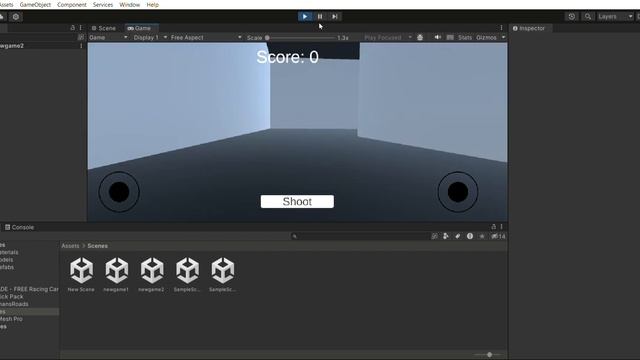Switch to the Scene tab
Viewport: 640px width, 360px height.
click(x=104, y=28)
